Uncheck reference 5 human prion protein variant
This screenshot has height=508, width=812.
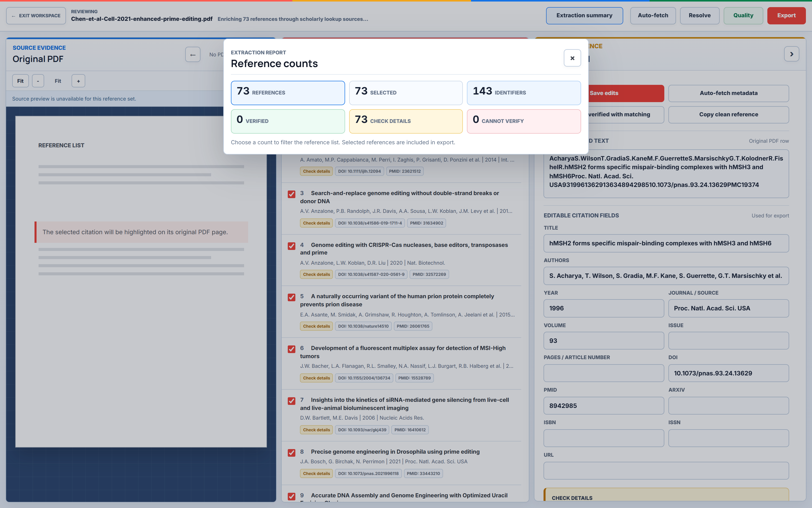292,297
